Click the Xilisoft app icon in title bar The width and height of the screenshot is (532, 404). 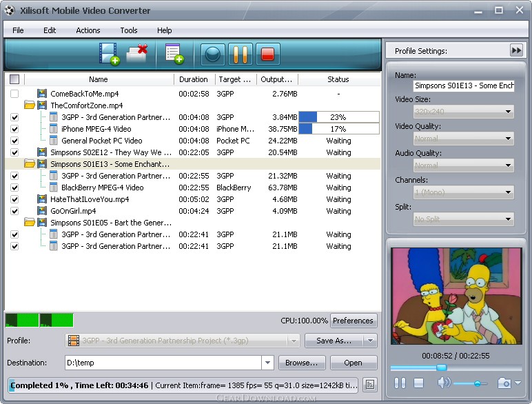pyautogui.click(x=10, y=10)
